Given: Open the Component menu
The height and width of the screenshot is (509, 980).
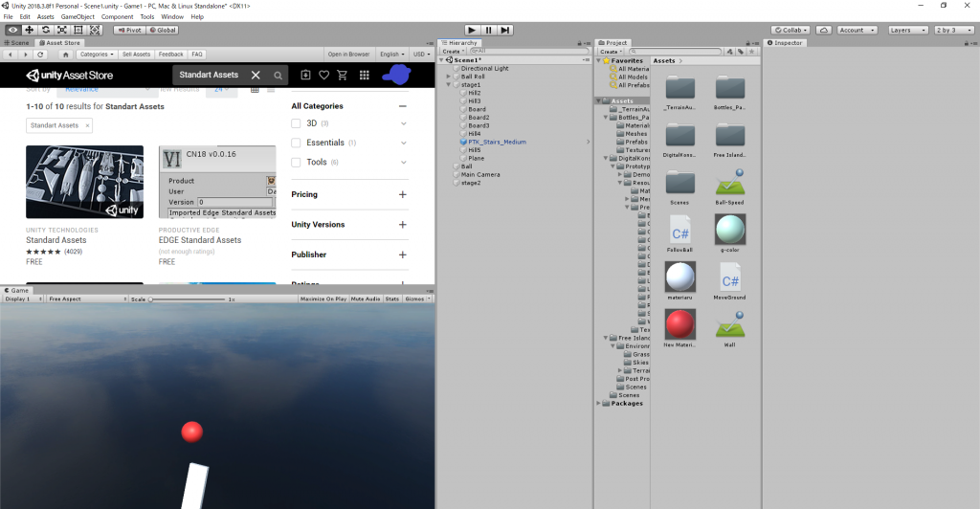Looking at the screenshot, I should 117,17.
